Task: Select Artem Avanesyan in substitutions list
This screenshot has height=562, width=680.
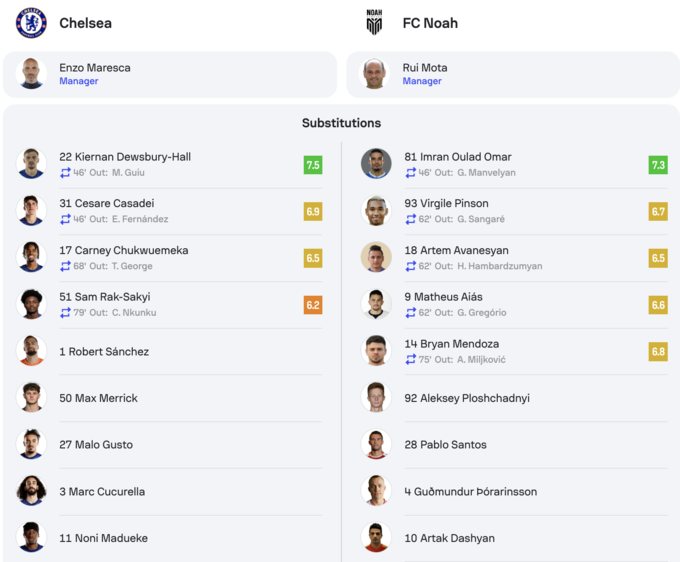Action: [x=456, y=250]
